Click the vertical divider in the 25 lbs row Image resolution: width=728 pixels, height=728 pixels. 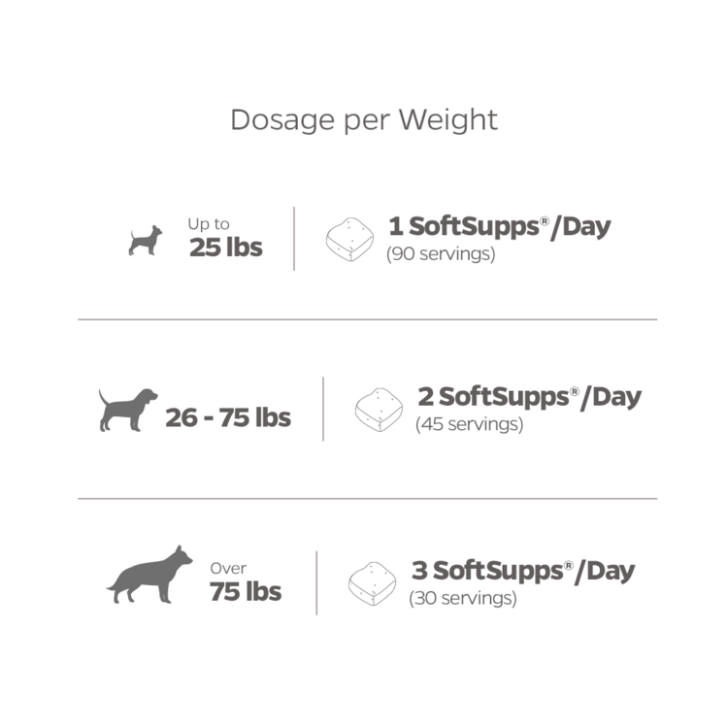[x=294, y=238]
